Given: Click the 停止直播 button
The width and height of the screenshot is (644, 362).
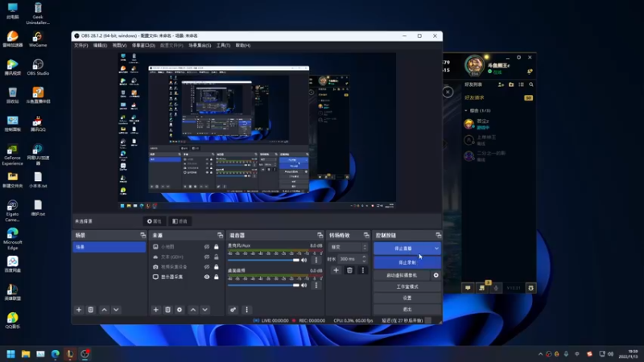Looking at the screenshot, I should (403, 249).
